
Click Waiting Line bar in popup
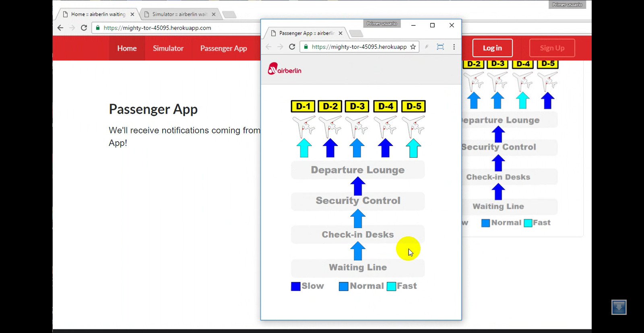(358, 267)
